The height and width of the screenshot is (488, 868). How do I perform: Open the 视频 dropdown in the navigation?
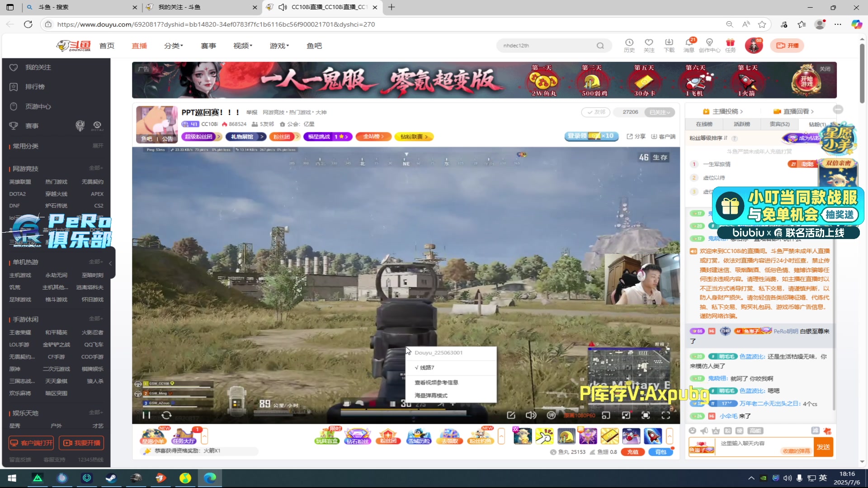243,46
